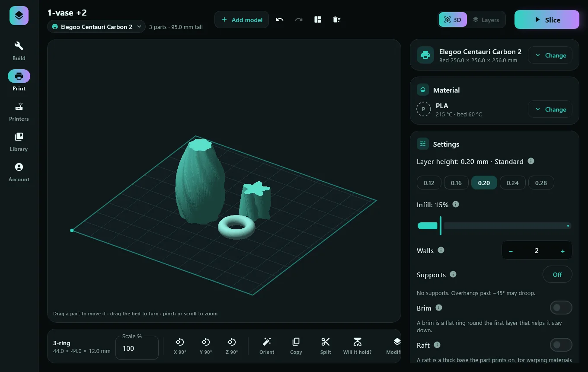Toggle the Supports Off button
588x372 pixels.
(557, 275)
